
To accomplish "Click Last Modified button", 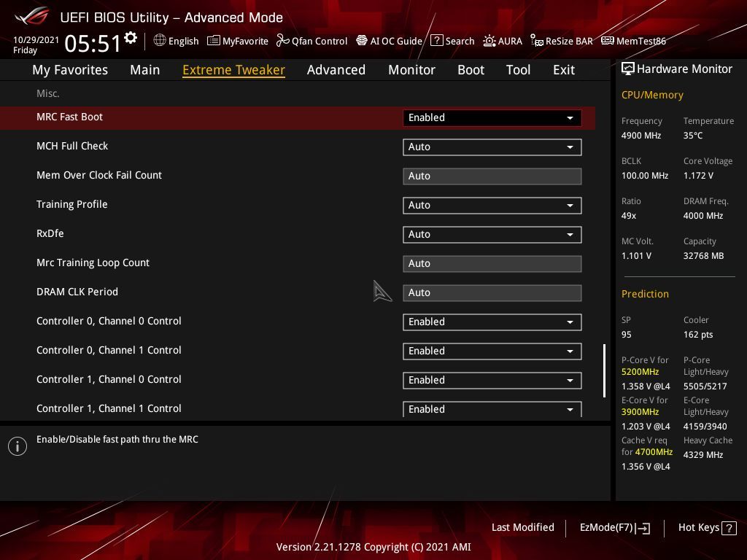I will [522, 528].
